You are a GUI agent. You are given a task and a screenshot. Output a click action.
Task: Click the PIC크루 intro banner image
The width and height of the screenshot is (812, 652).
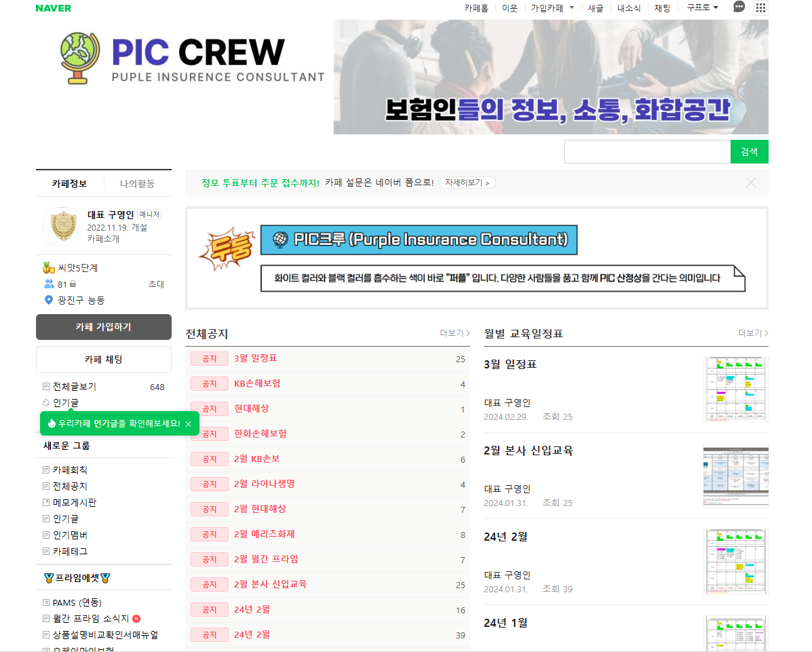[476, 258]
